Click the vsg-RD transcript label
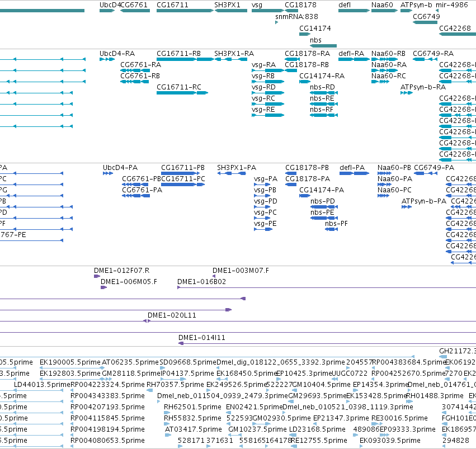This screenshot has width=476, height=449. (263, 87)
